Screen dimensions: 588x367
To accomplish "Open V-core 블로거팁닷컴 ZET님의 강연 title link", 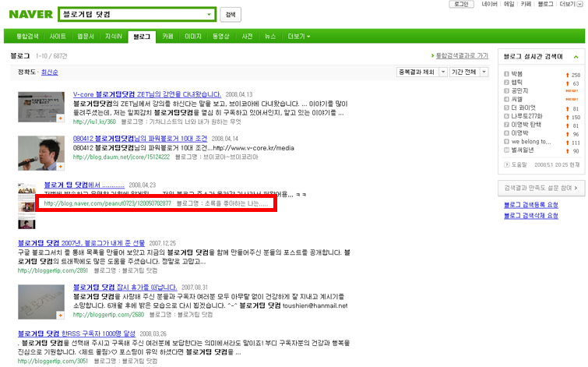I will pyautogui.click(x=147, y=94).
